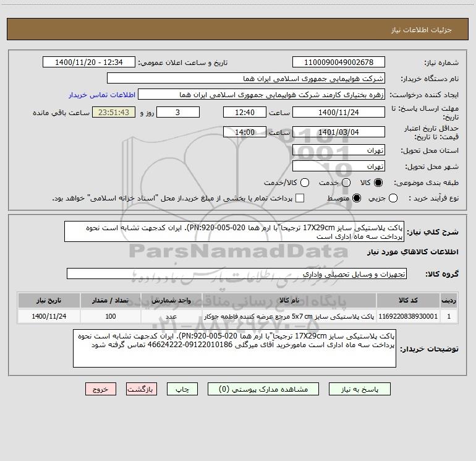The width and height of the screenshot is (476, 461).
Task: Select the کالا/خدمت radio option
Action: click(x=305, y=183)
